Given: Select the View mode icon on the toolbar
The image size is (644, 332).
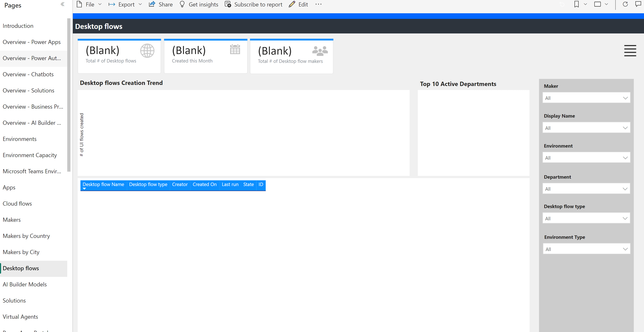Looking at the screenshot, I should 598,4.
